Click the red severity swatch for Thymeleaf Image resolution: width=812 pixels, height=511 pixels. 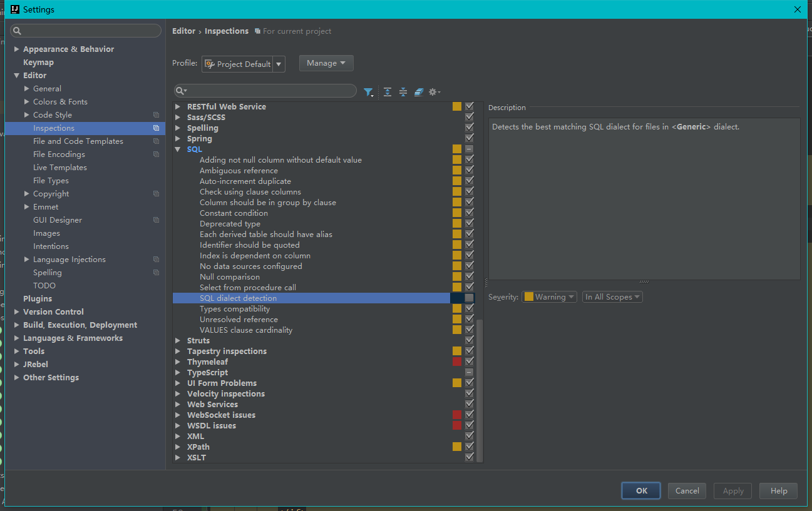[457, 362]
